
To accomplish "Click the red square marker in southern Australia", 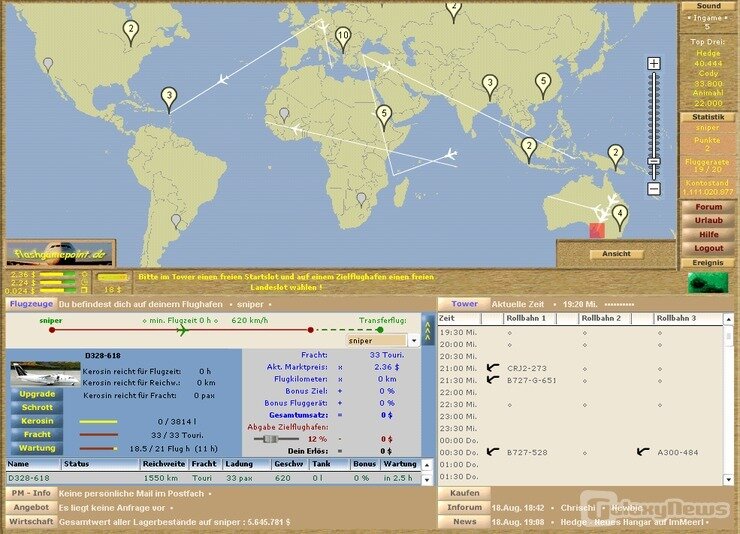I will [x=597, y=231].
